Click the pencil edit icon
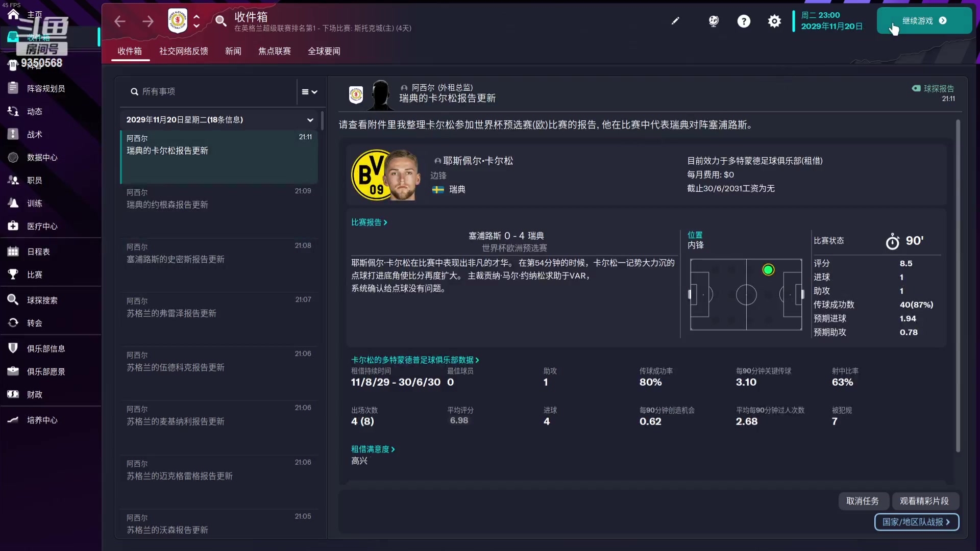980x551 pixels. coord(675,21)
